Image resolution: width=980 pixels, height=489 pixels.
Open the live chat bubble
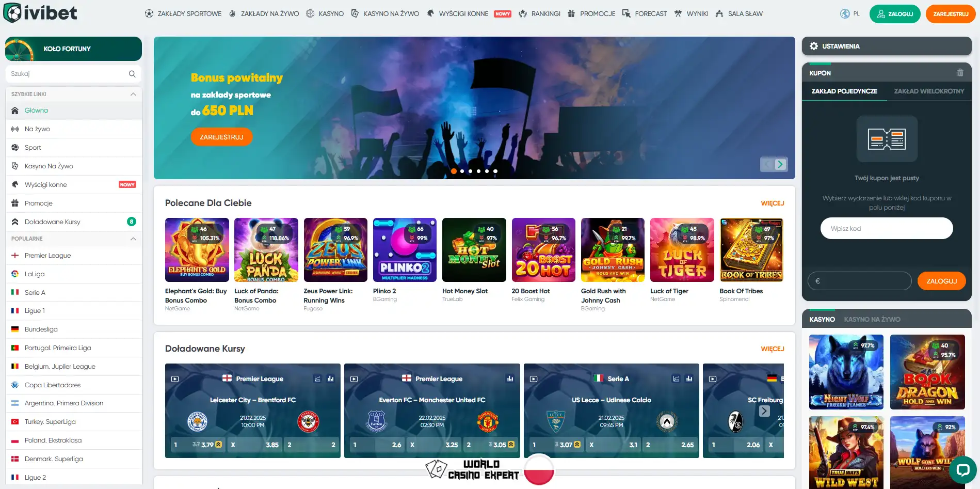[963, 469]
